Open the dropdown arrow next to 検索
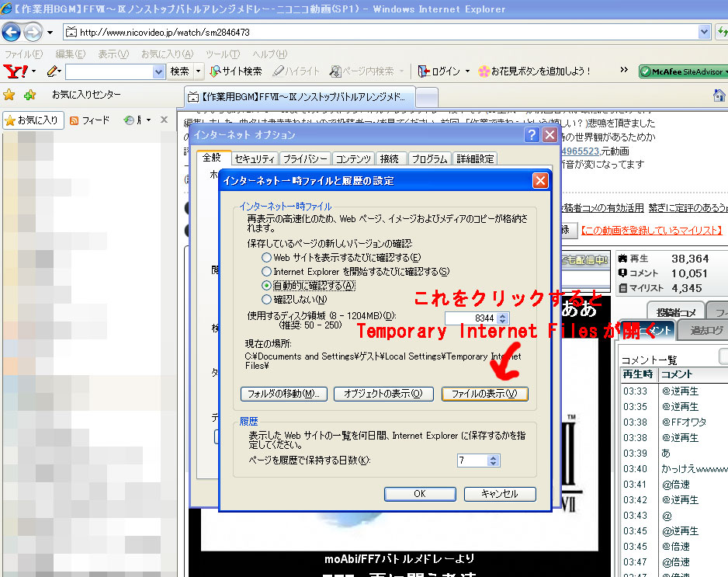Viewport: 728px width, 577px height. click(x=198, y=71)
